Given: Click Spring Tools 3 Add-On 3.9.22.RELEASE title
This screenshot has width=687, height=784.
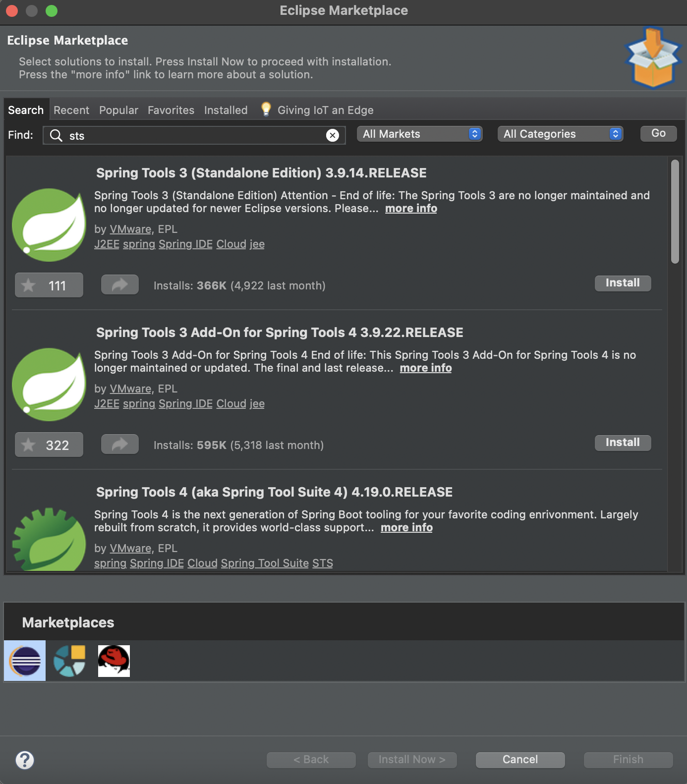Looking at the screenshot, I should click(x=280, y=333).
